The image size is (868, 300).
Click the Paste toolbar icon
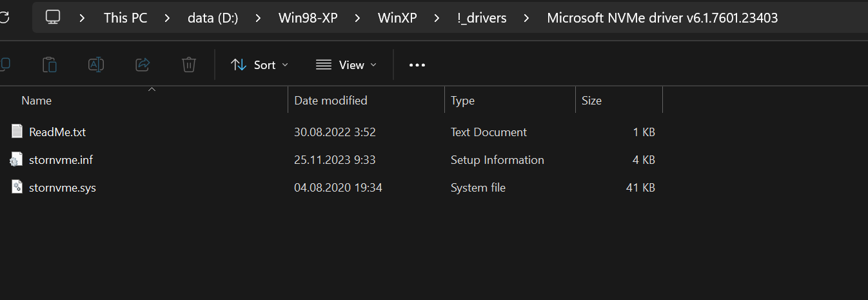click(x=50, y=65)
